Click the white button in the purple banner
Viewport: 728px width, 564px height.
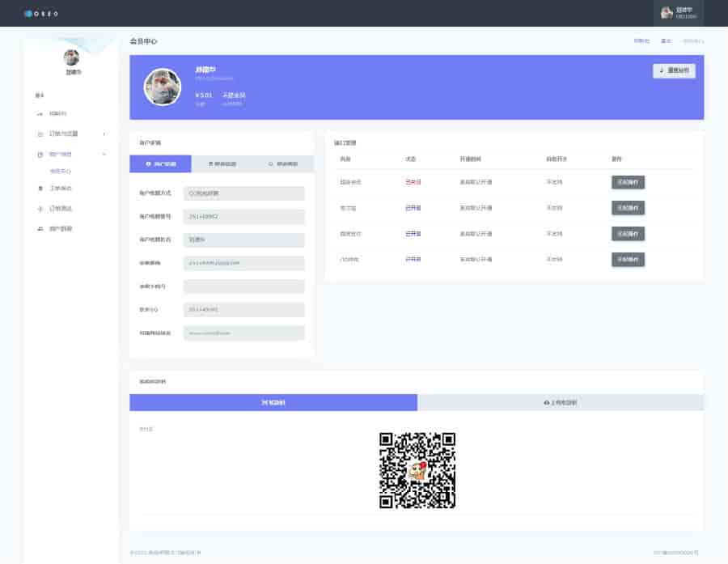(674, 71)
